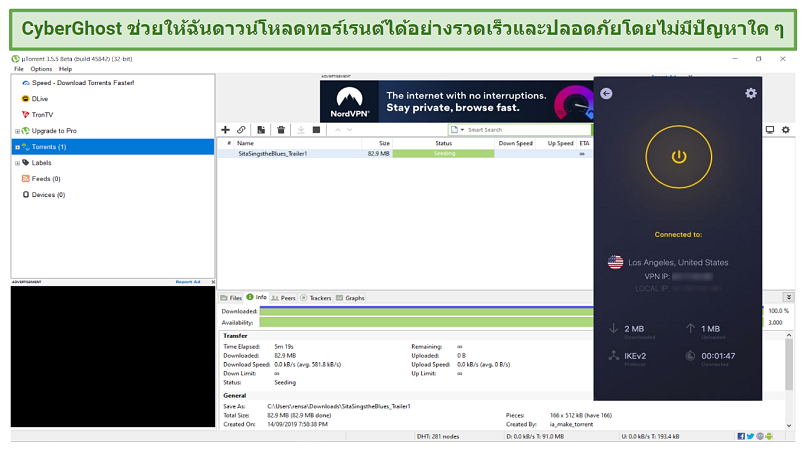The width and height of the screenshot is (806, 453).
Task: Move torrent down in queue
Action: [x=350, y=130]
